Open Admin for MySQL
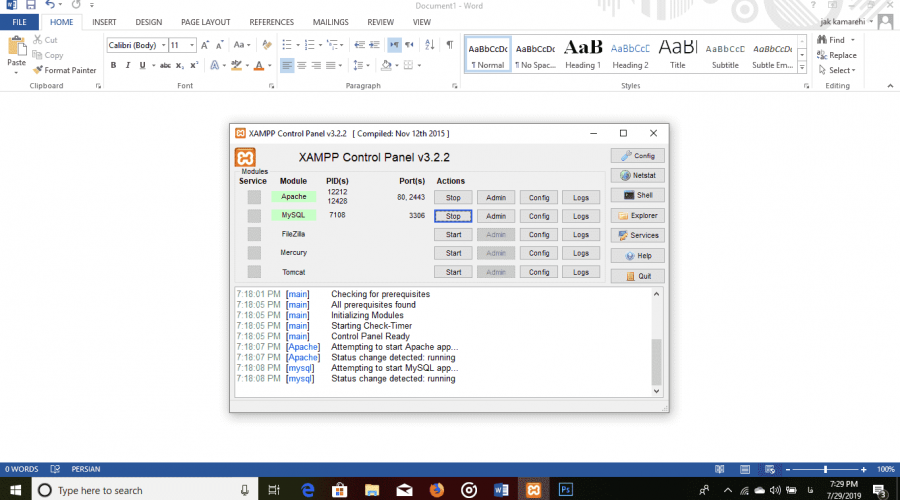This screenshot has width=900, height=500. [x=496, y=216]
